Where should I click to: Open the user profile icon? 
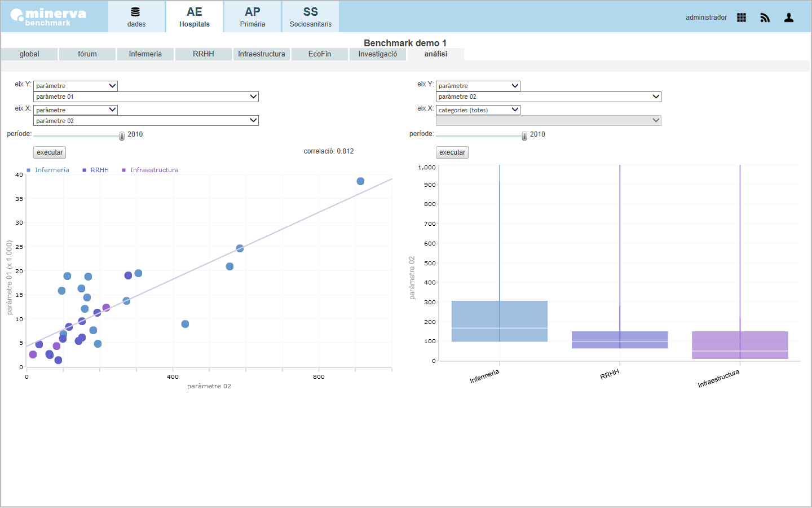click(x=789, y=17)
